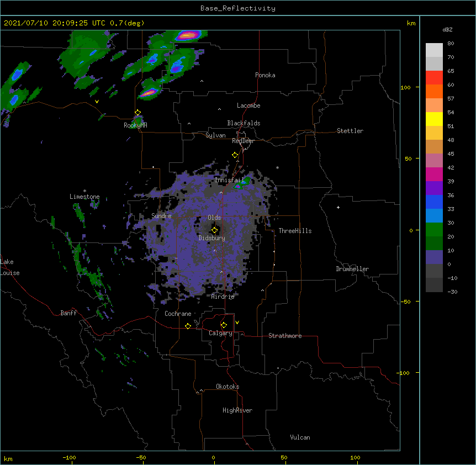
Task: Click the yellow V marker northwest of RockyMH
Action: [97, 102]
